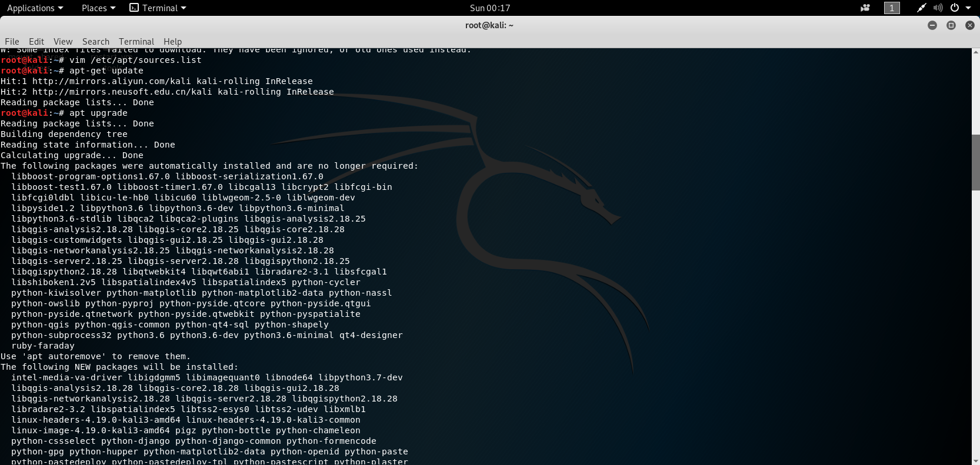Click 'libpython3.7-dev' package name
The image size is (980, 465).
tap(361, 377)
